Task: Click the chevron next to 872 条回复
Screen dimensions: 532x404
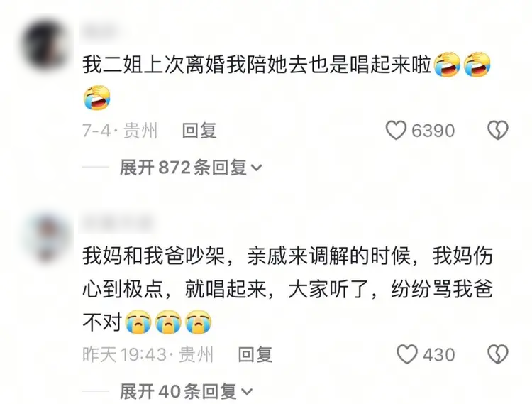Action: click(x=256, y=168)
